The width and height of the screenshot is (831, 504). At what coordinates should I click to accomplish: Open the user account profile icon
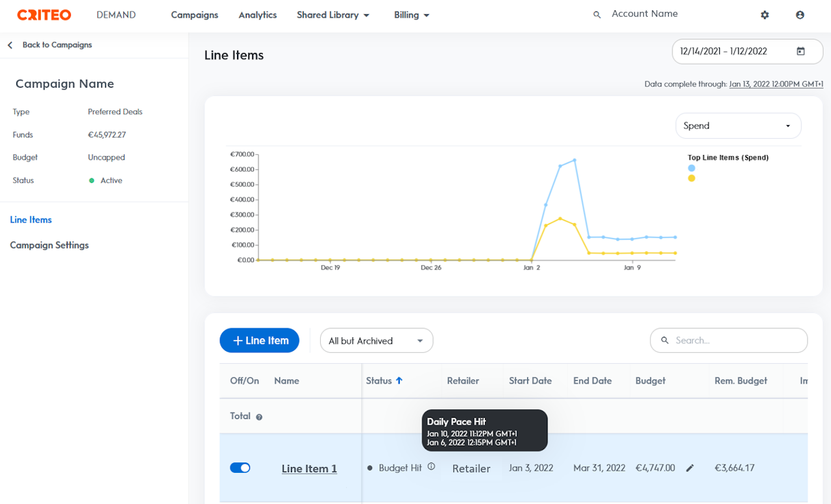pyautogui.click(x=800, y=15)
